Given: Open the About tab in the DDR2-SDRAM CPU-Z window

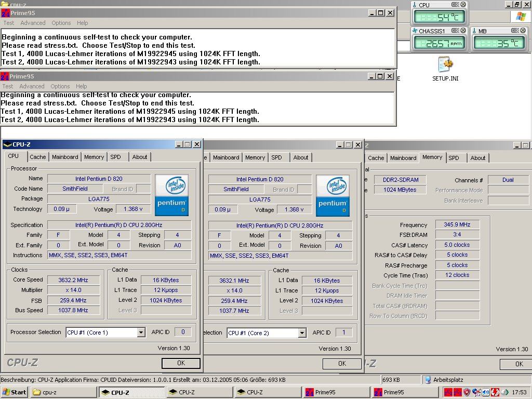Looking at the screenshot, I should [x=478, y=158].
